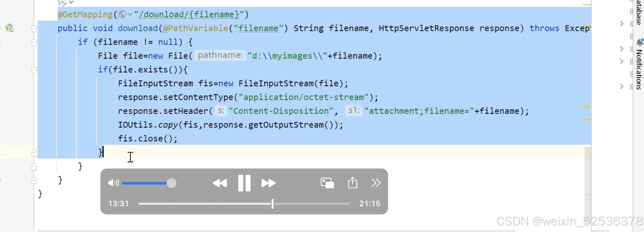644x232 pixels.
Task: Click the "d:\\myimages\\" path string
Action: 287,56
